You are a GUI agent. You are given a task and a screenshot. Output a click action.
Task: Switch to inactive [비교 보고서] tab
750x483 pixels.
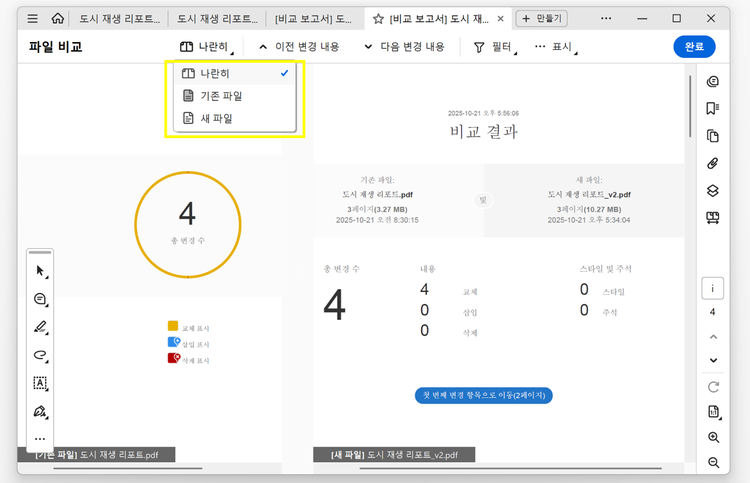313,19
